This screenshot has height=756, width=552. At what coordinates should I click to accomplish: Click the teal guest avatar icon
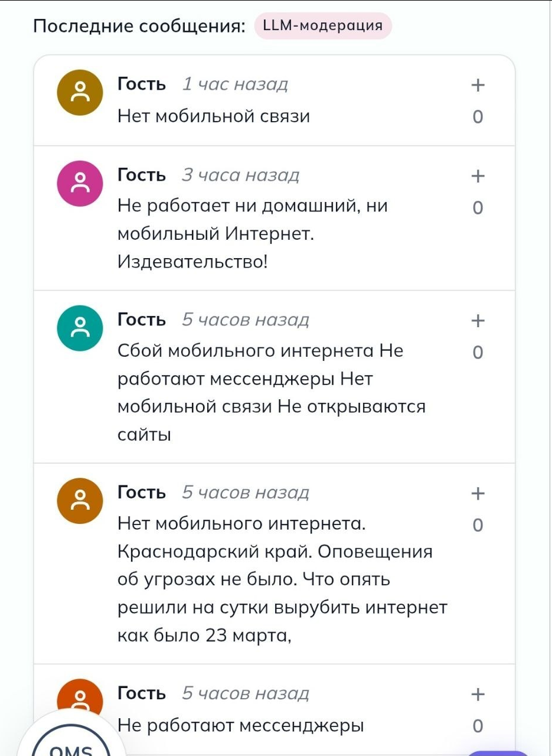pyautogui.click(x=80, y=328)
